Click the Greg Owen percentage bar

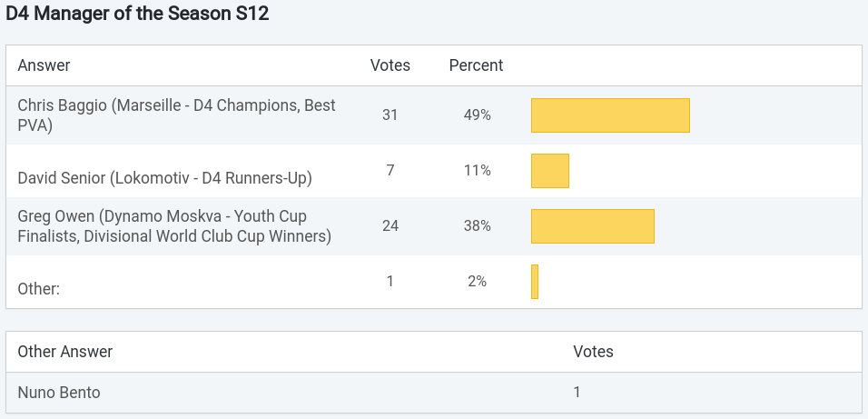coord(593,226)
